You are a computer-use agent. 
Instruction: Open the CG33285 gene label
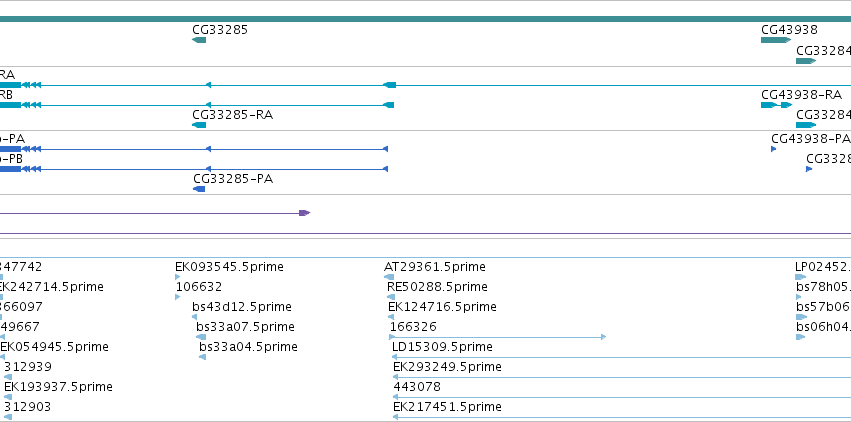click(x=220, y=29)
